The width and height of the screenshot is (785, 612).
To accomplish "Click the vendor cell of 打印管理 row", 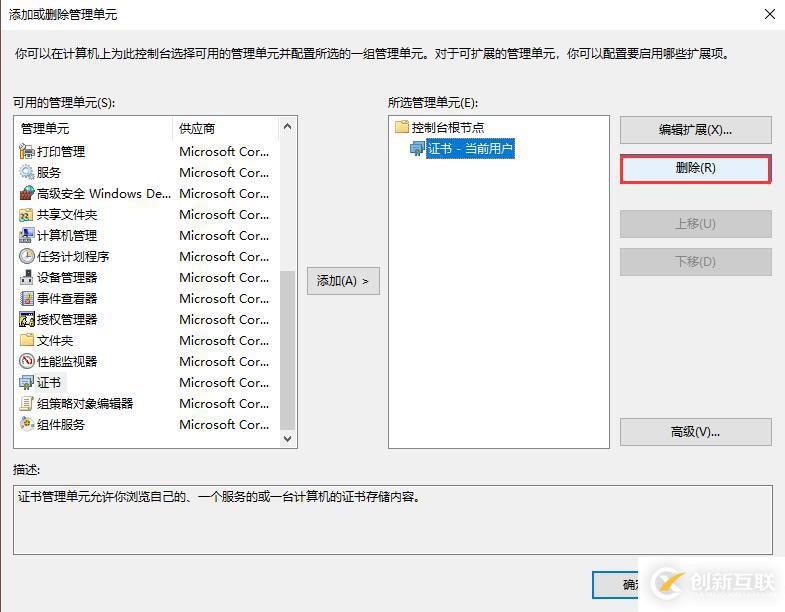I will pyautogui.click(x=224, y=151).
